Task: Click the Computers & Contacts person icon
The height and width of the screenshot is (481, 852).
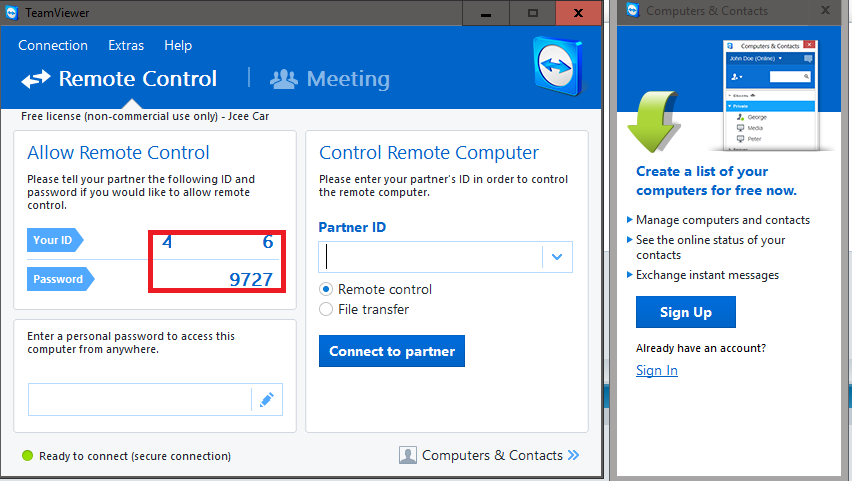Action: (407, 455)
